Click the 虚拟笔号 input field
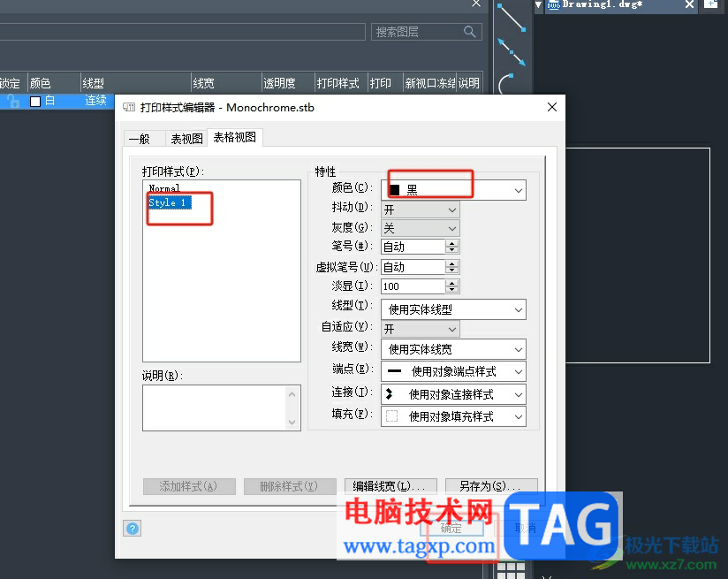728x579 pixels. (x=413, y=267)
